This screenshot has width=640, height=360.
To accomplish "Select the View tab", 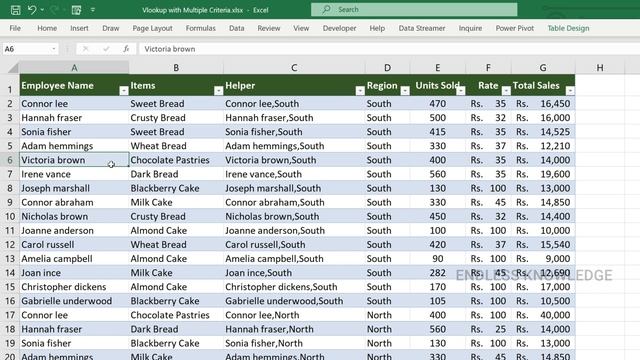I will [x=301, y=28].
